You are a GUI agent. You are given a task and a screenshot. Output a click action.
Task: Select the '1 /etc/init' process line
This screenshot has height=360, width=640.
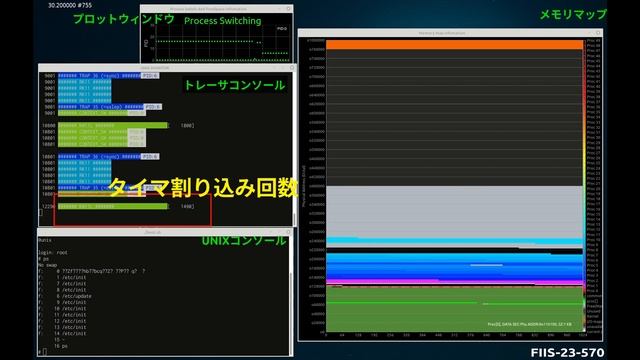tap(63, 278)
